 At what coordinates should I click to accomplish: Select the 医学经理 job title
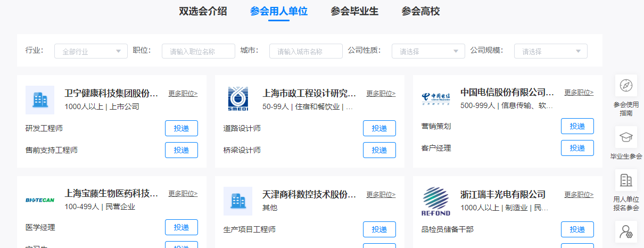(x=40, y=227)
